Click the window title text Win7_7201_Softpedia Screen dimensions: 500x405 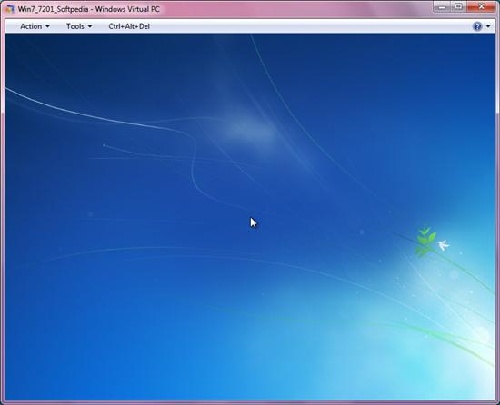pyautogui.click(x=53, y=9)
